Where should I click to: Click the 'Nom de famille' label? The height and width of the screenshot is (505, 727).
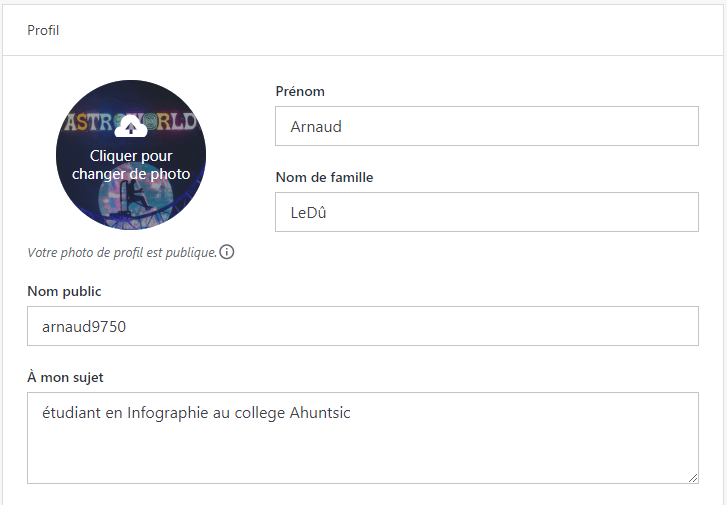coord(324,178)
